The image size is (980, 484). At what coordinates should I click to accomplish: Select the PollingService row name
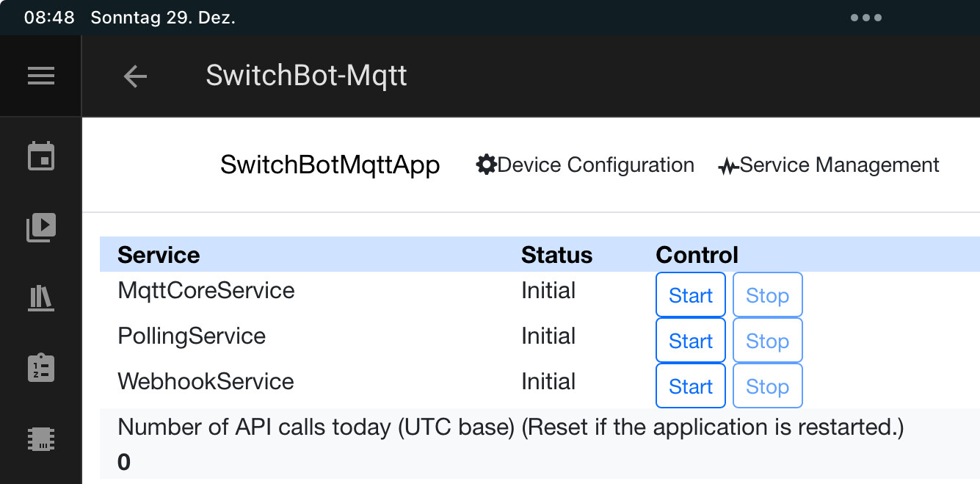pos(192,336)
